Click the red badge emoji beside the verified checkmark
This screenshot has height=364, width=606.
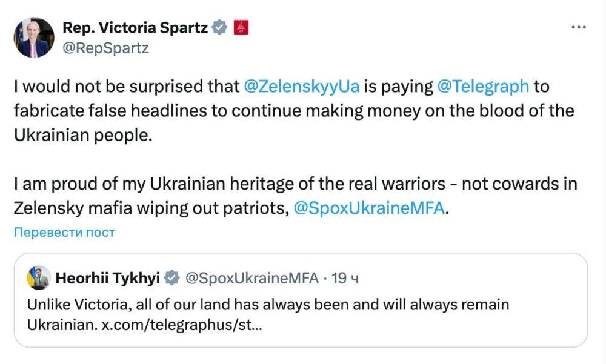click(x=241, y=26)
